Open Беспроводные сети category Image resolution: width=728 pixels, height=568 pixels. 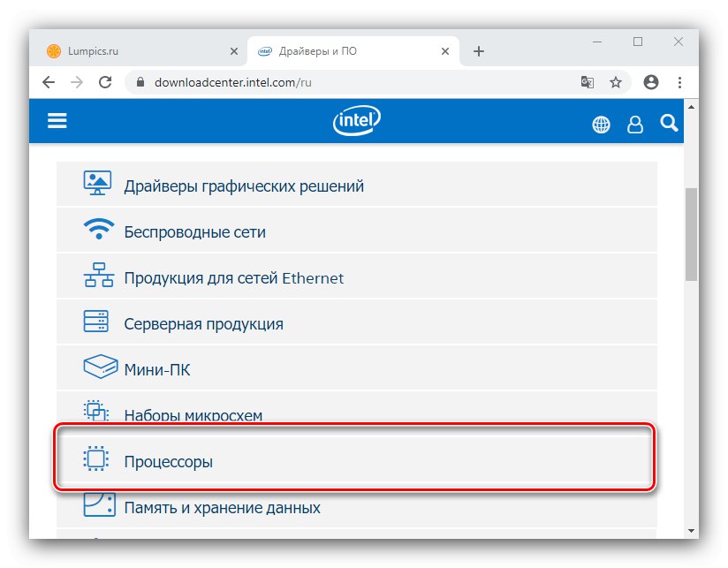(194, 231)
